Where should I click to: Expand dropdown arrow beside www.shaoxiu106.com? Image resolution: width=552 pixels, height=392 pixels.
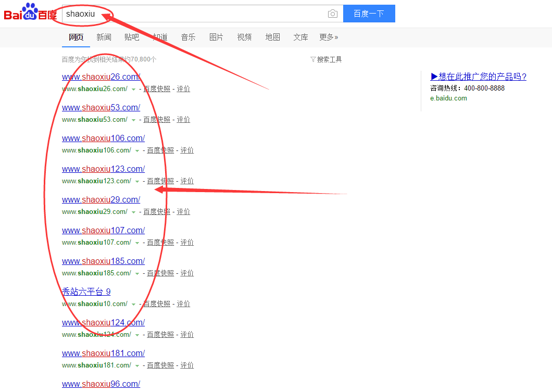pos(137,151)
